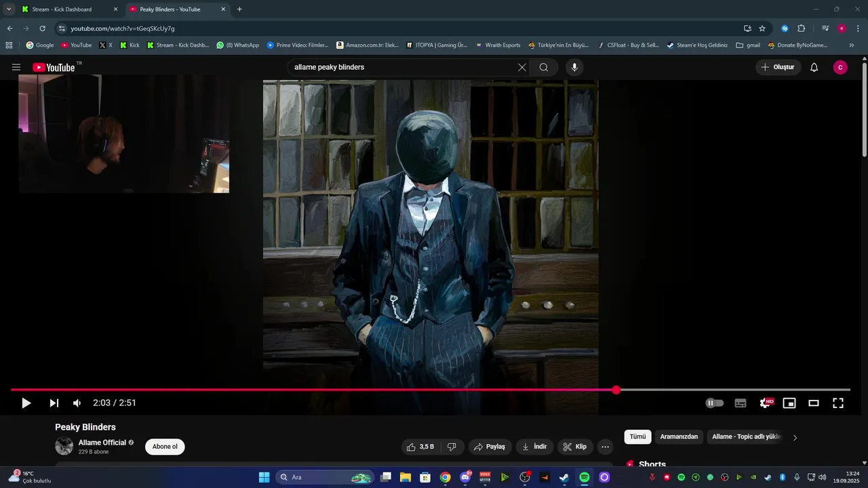Open the Allame Official channel name link
The height and width of the screenshot is (488, 868).
pyautogui.click(x=102, y=443)
